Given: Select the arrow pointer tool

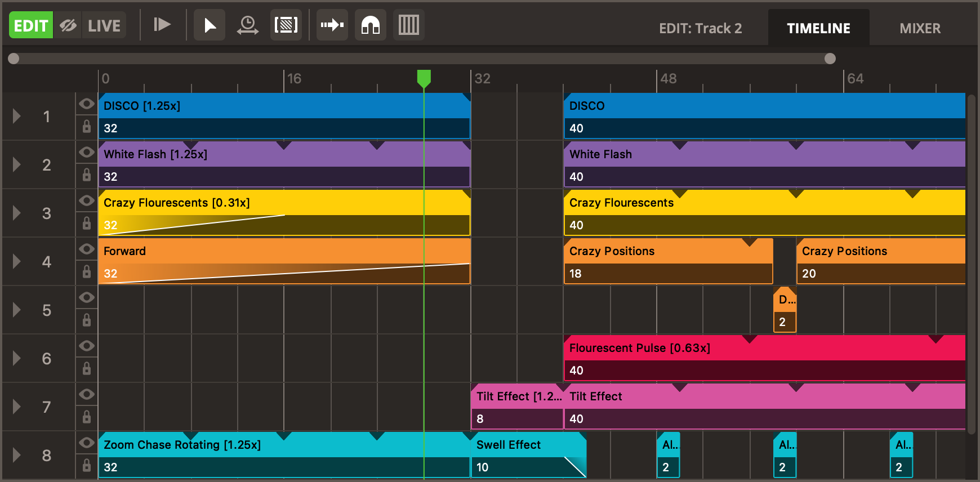Looking at the screenshot, I should [x=210, y=25].
